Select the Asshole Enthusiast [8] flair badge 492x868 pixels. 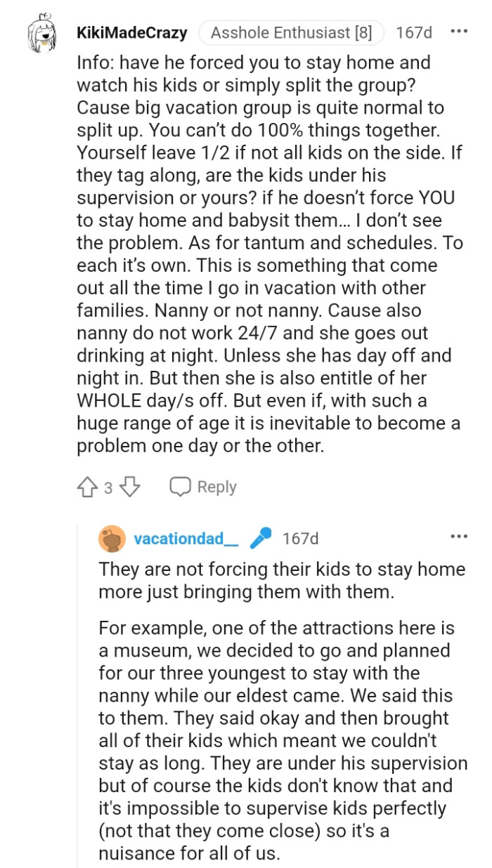point(292,32)
